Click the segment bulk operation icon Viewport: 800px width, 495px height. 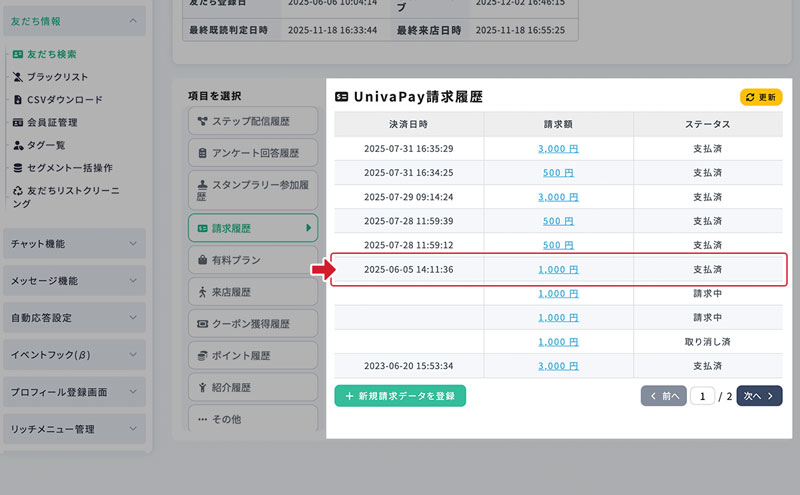click(18, 168)
